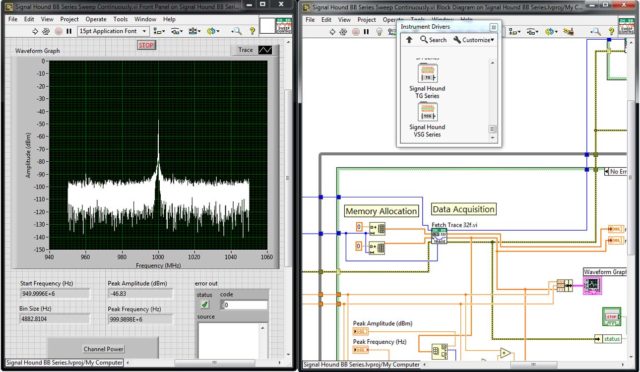Click the Front Panel connector pane box
The width and height of the screenshot is (640, 372).
pos(267,26)
